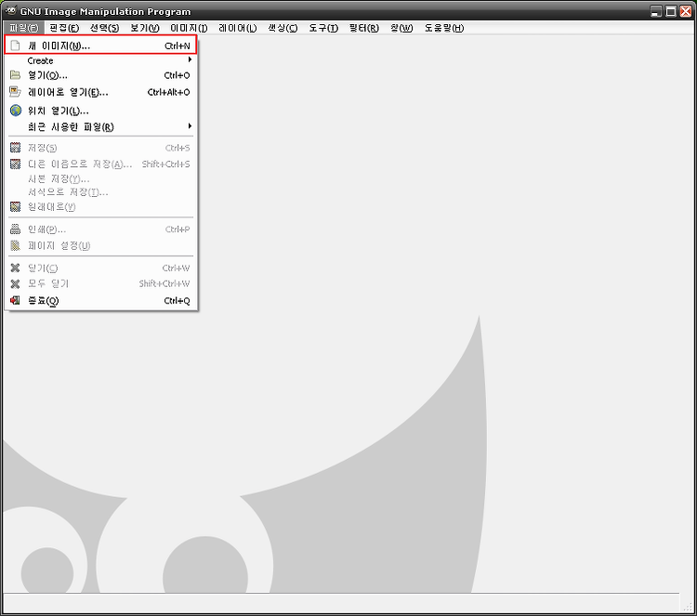Choose the Create menu entry
697x616 pixels.
click(x=101, y=60)
